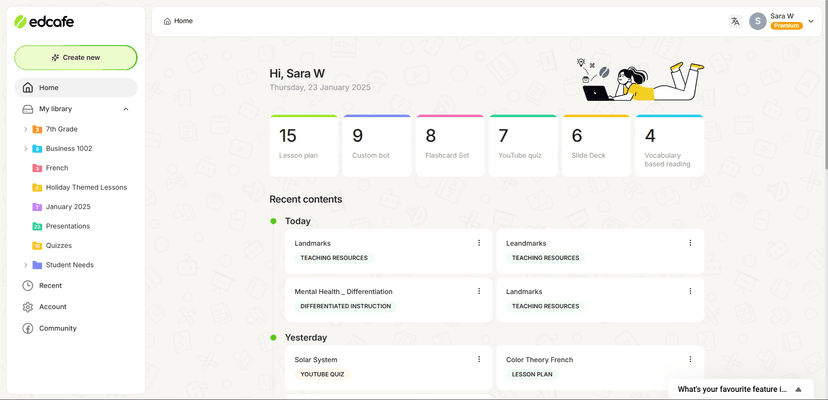Open the Quizzes folder
Viewport: 828px width, 400px height.
(59, 246)
